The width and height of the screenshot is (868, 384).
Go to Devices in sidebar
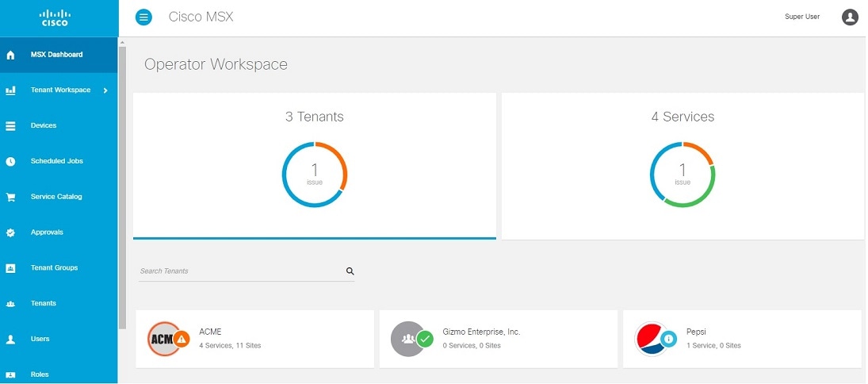click(x=59, y=126)
